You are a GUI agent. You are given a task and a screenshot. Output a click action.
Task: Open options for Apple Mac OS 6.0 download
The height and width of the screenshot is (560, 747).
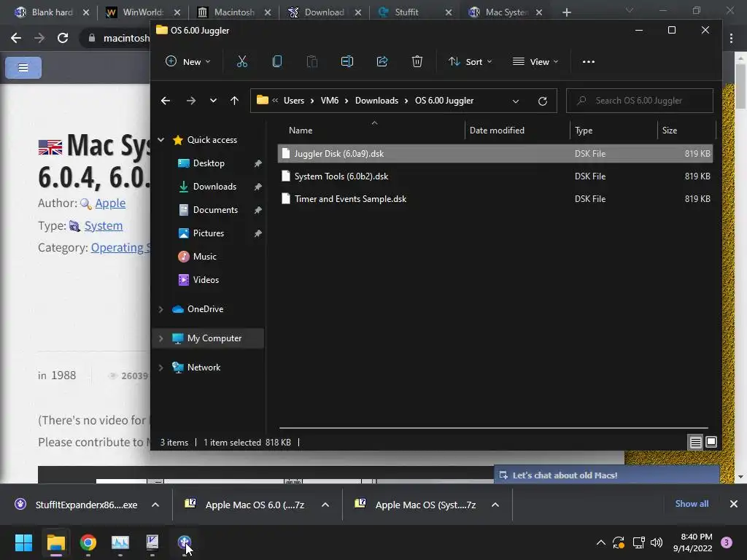325,505
